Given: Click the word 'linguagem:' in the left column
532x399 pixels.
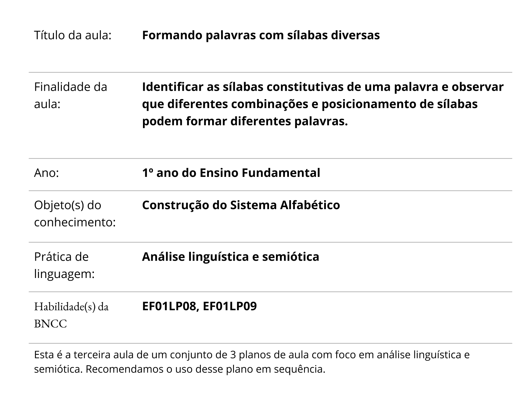Looking at the screenshot, I should coord(65,274).
